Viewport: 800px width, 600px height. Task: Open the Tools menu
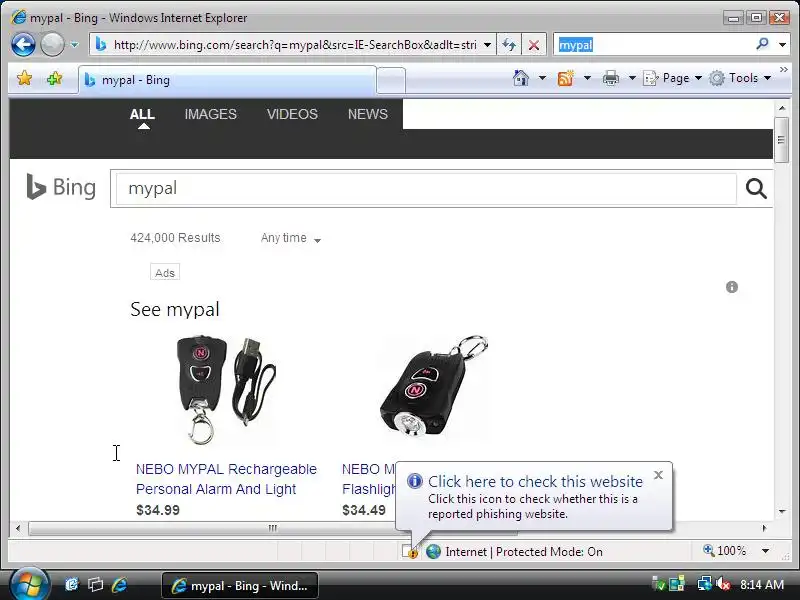(740, 78)
